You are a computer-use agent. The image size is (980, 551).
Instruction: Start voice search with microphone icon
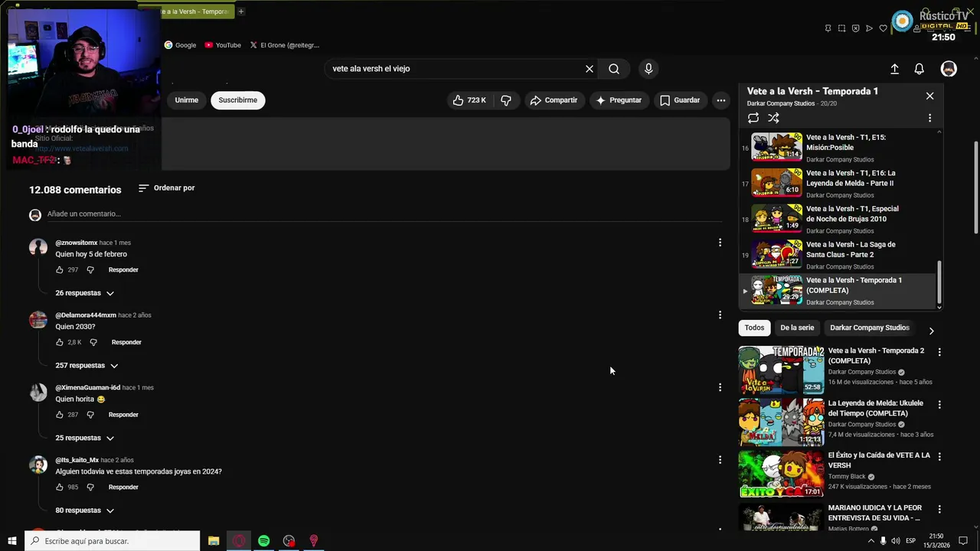click(648, 69)
